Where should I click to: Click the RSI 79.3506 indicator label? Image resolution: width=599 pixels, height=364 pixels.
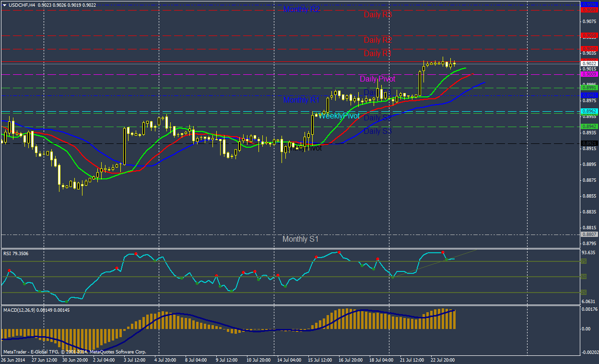(x=15, y=253)
